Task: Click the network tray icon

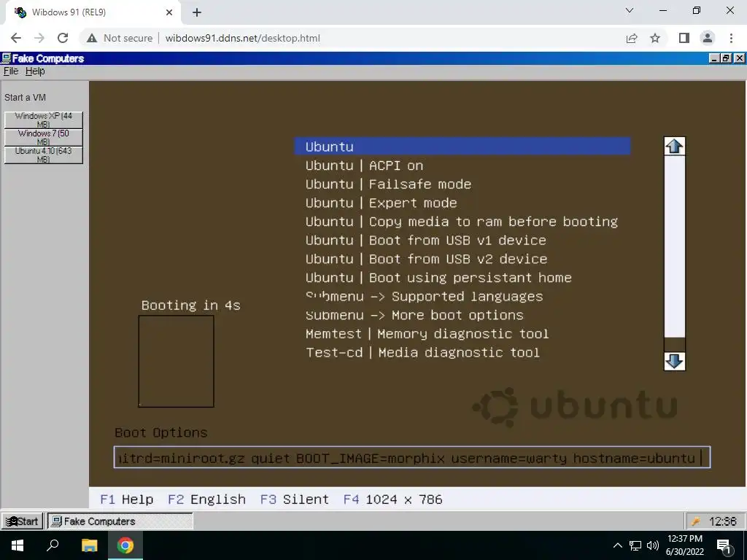Action: coord(635,545)
